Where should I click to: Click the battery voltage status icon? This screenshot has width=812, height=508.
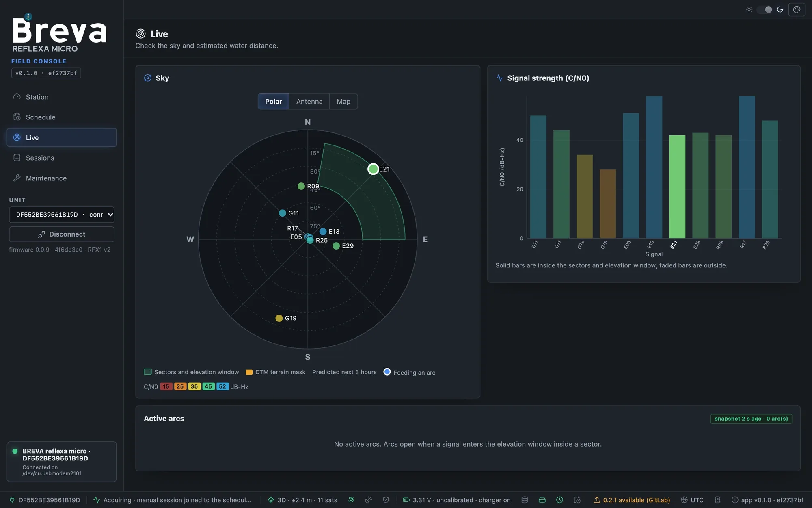(406, 500)
